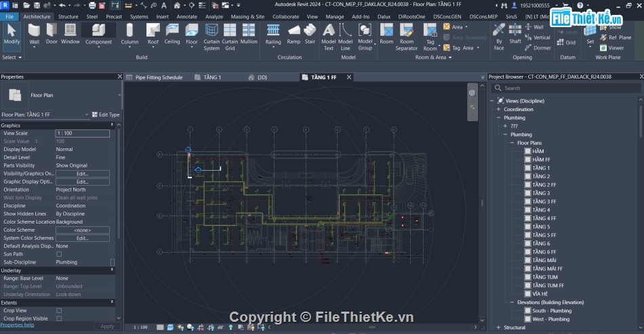This screenshot has width=644, height=334.
Task: Select the Ramp tool
Action: [294, 35]
